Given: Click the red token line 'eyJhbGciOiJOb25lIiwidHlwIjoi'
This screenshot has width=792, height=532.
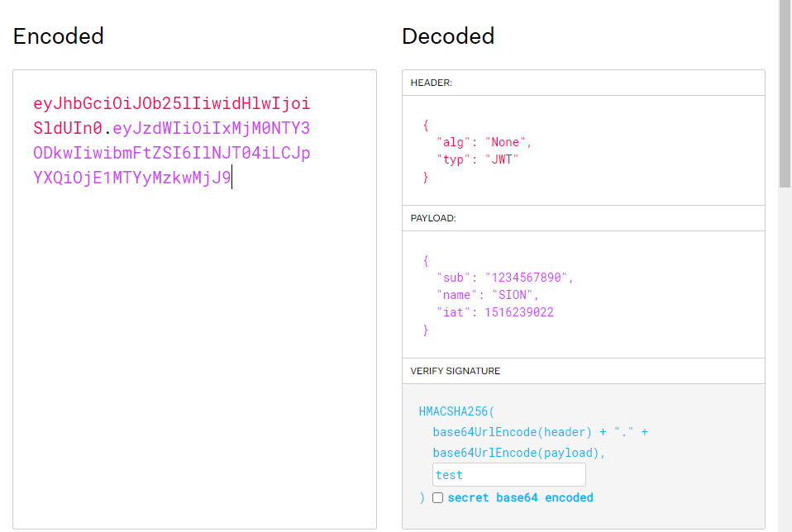Looking at the screenshot, I should pyautogui.click(x=172, y=103).
